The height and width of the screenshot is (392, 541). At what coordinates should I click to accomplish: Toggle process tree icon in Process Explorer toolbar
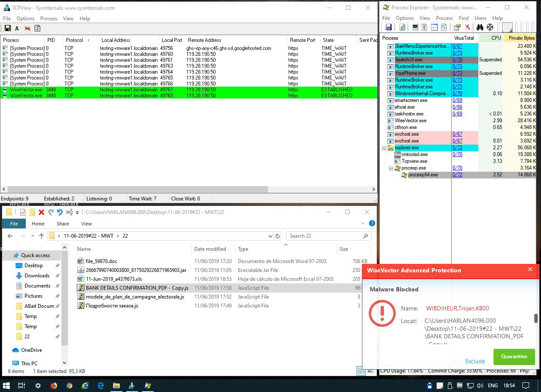425,27
